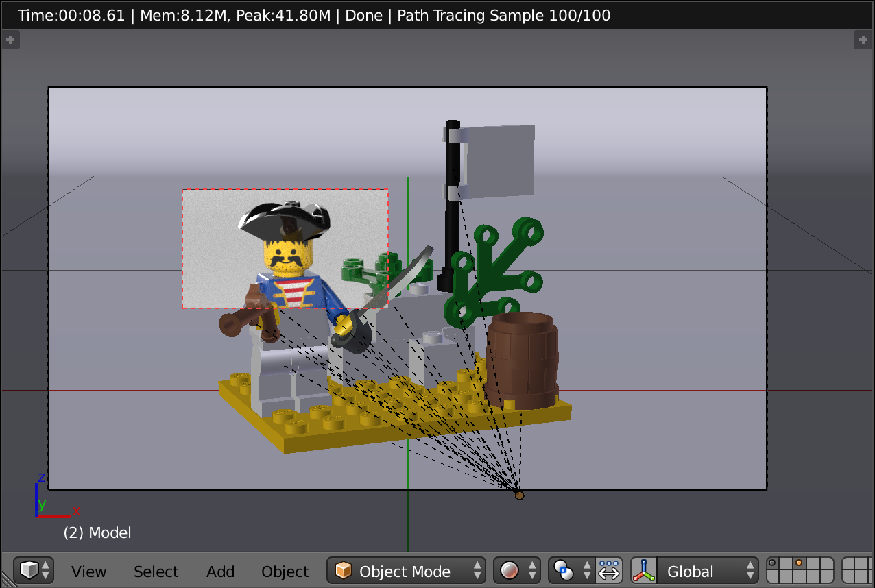Select the second layer button in top row
The height and width of the screenshot is (588, 875).
click(x=786, y=564)
